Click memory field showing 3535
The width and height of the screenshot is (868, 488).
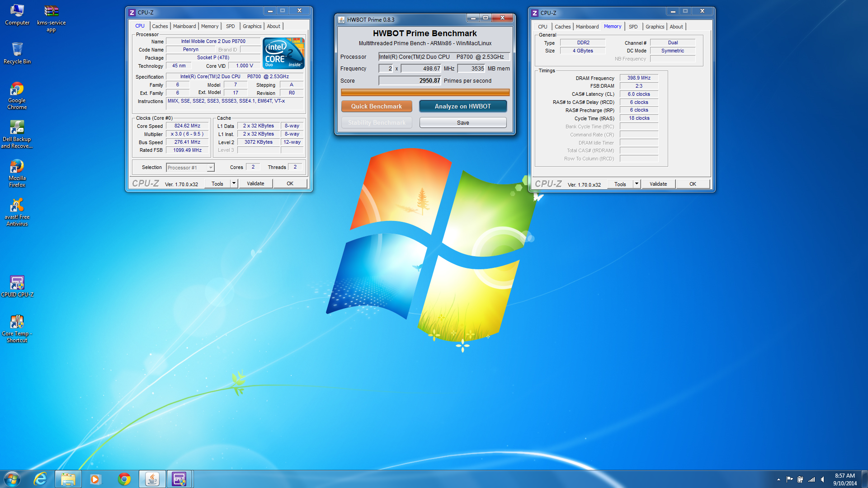pyautogui.click(x=471, y=69)
